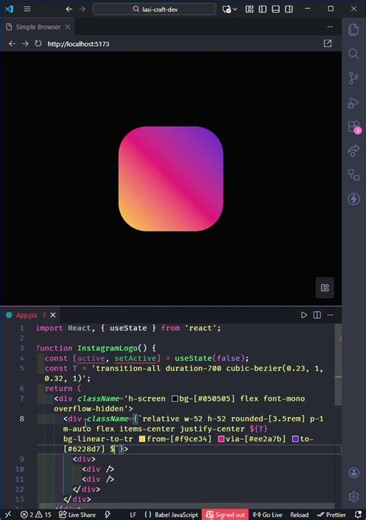Click the Signed out status item
This screenshot has width=366, height=520.
[x=225, y=515]
